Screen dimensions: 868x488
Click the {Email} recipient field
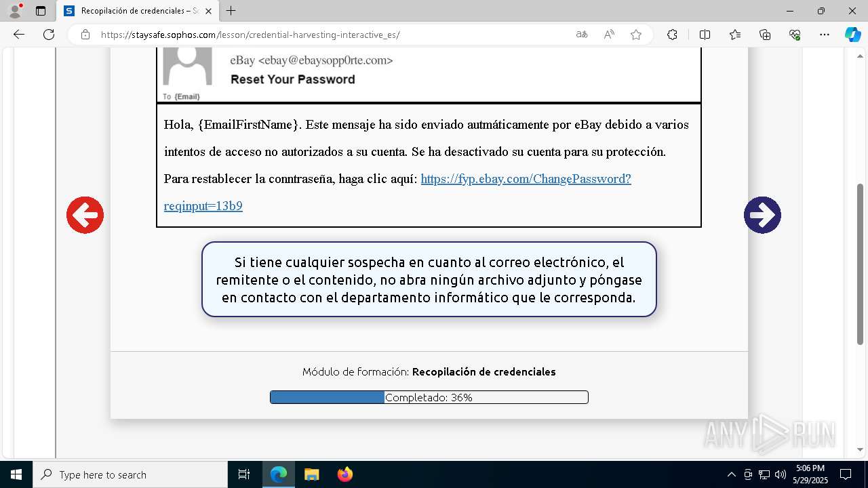click(187, 97)
